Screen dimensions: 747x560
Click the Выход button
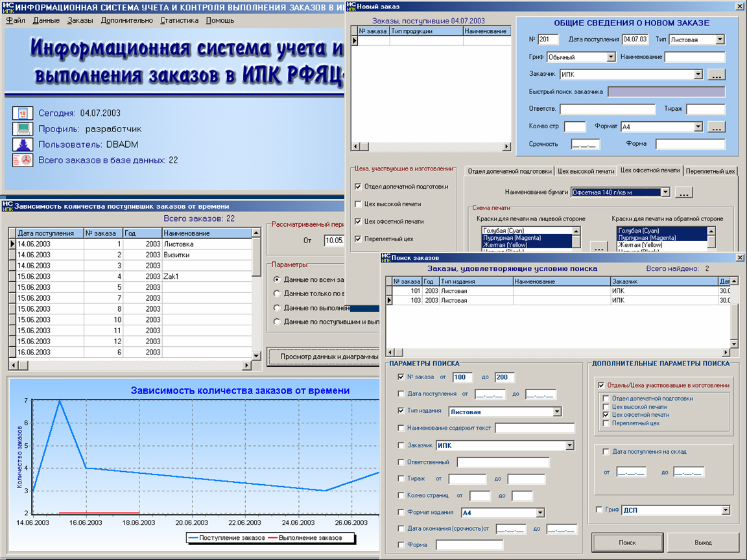tap(703, 542)
